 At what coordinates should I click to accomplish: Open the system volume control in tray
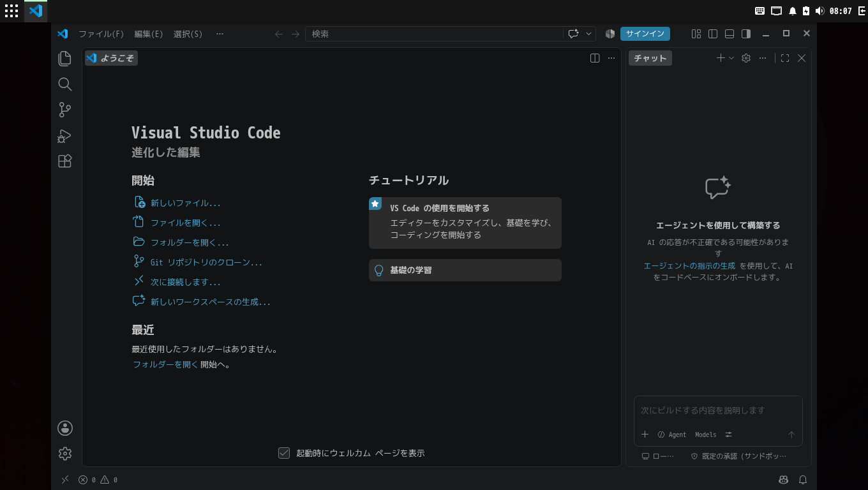(x=819, y=11)
